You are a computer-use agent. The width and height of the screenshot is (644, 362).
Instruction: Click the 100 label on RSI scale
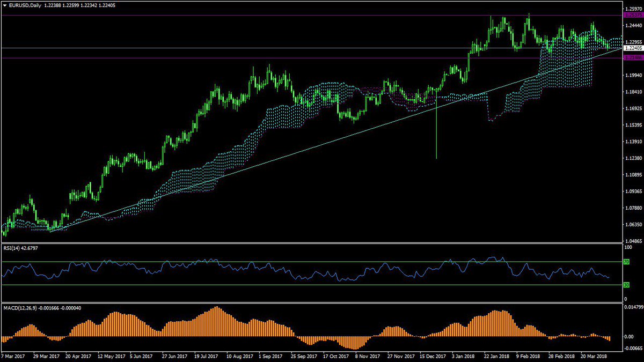[628, 248]
